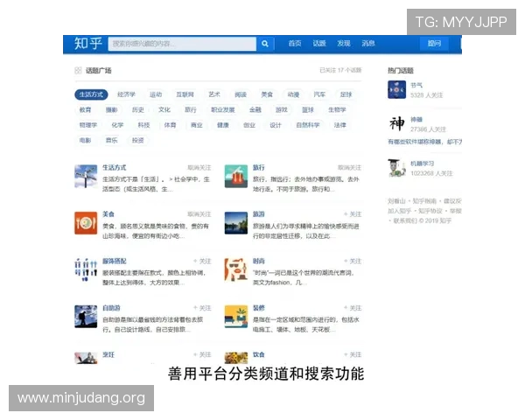The height and width of the screenshot is (420, 525).
Task: Click the search magnifier button
Action: click(x=265, y=44)
